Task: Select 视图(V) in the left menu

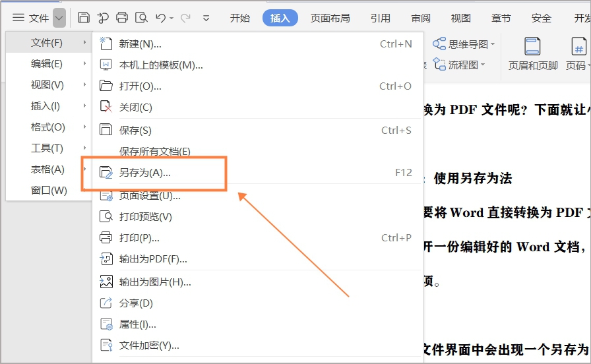Action: [49, 85]
